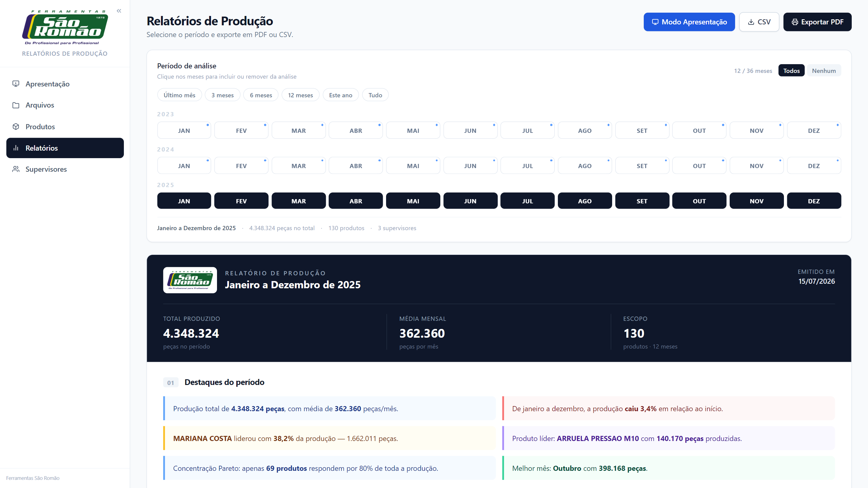
Task: Deselect JAN 2025 month
Action: [x=184, y=201]
